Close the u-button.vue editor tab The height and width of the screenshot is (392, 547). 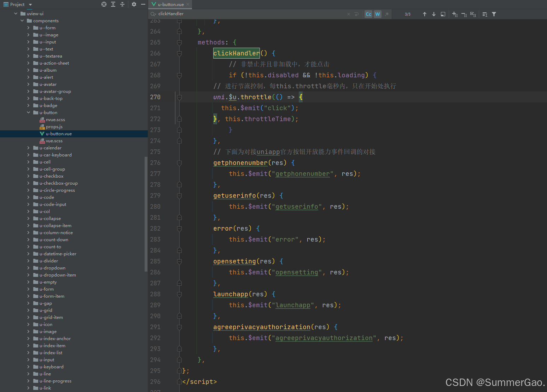187,5
